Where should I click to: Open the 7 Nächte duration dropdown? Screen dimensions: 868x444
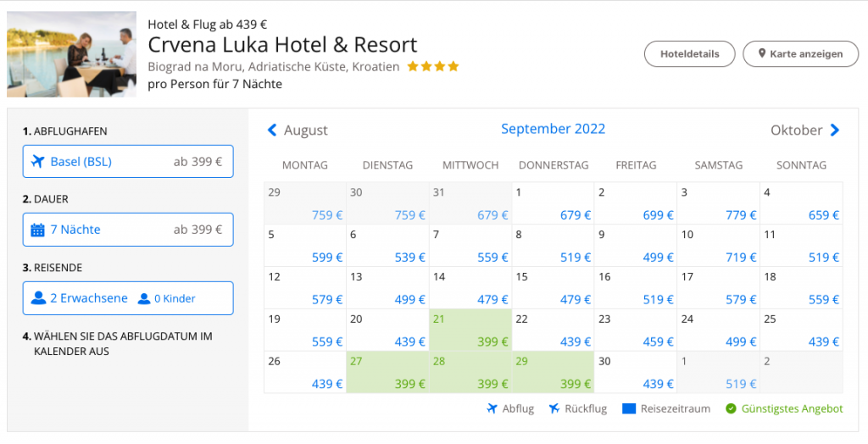128,230
